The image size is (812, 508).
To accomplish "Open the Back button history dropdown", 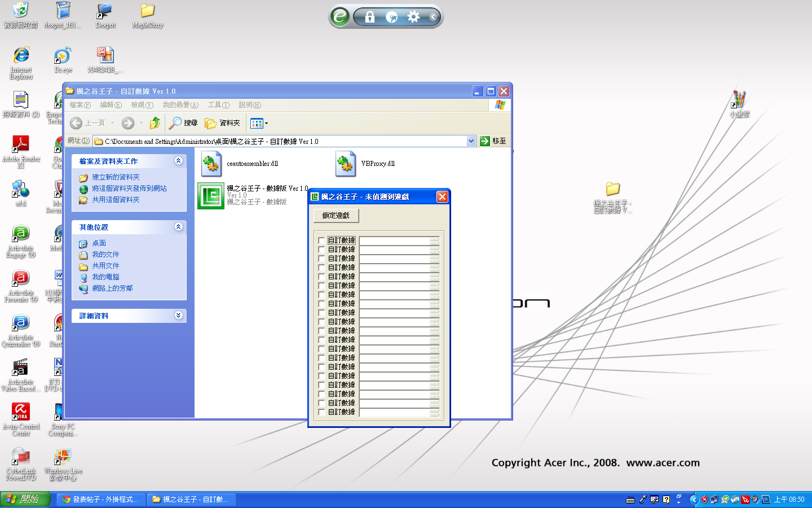I will pos(113,123).
